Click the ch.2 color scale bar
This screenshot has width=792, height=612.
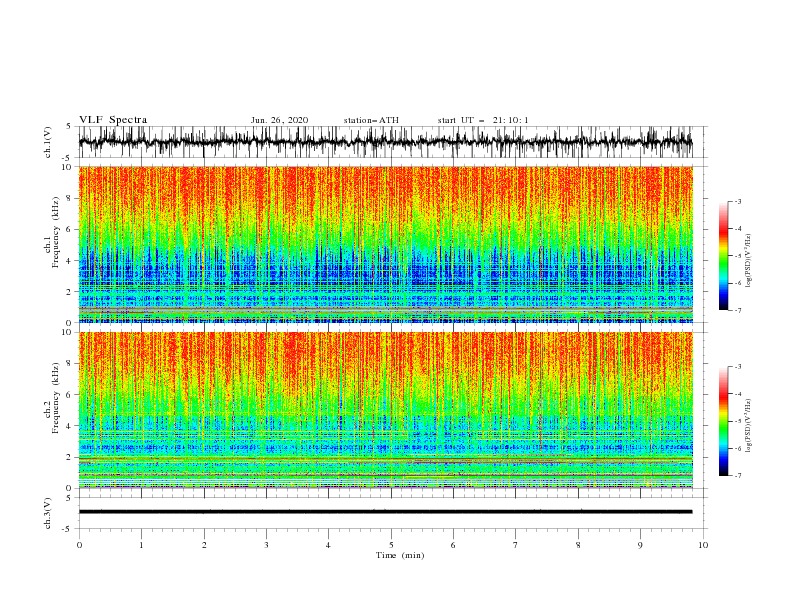point(723,421)
